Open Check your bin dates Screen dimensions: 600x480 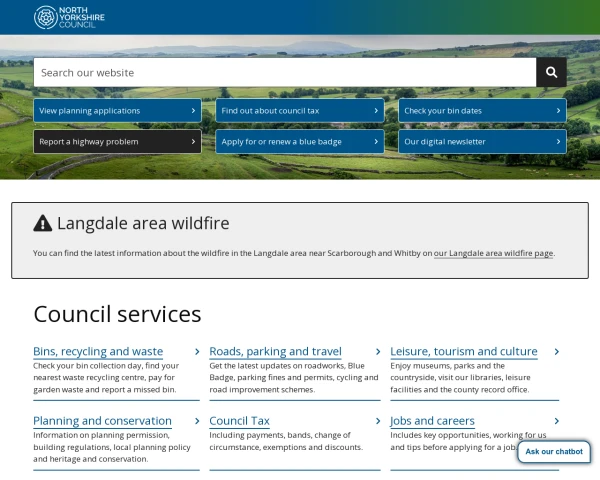click(x=483, y=111)
